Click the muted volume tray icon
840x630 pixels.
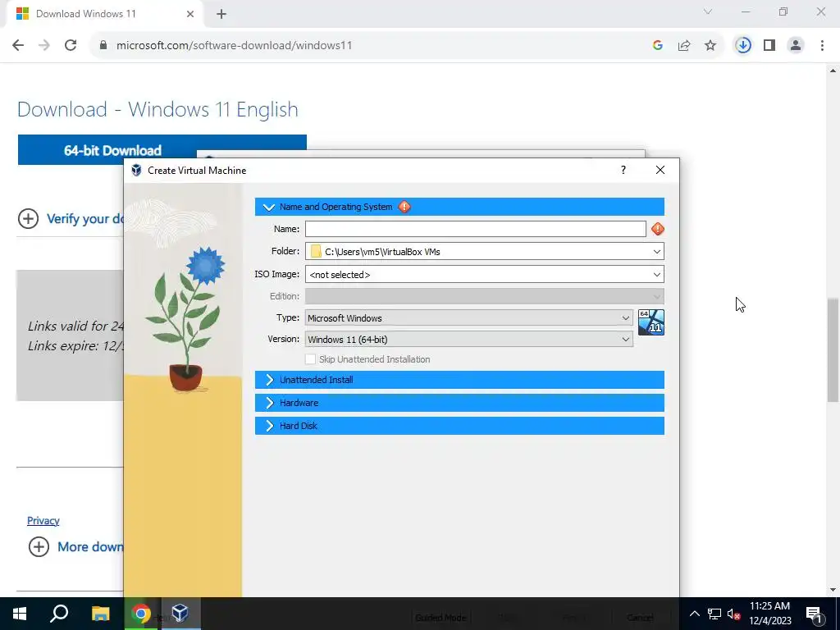(733, 614)
